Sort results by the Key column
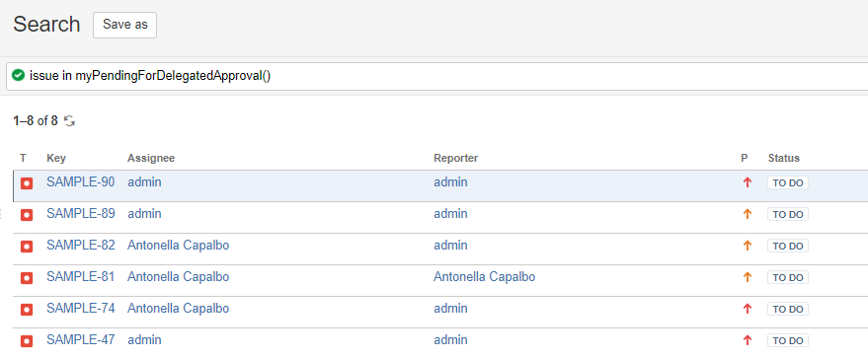 click(x=56, y=158)
